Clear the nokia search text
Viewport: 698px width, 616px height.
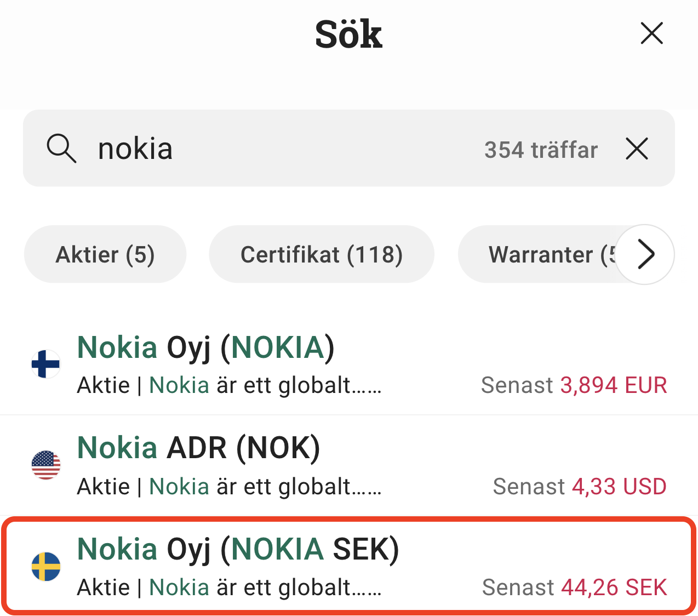(x=637, y=149)
